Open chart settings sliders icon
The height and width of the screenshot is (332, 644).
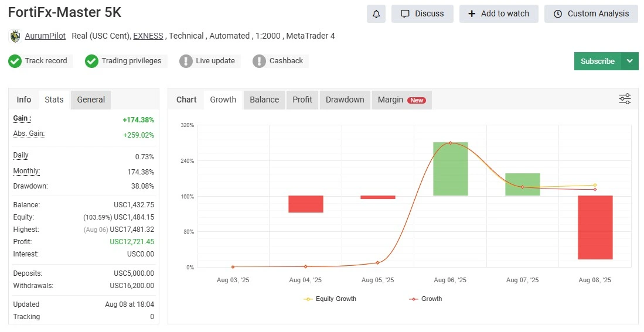(625, 99)
